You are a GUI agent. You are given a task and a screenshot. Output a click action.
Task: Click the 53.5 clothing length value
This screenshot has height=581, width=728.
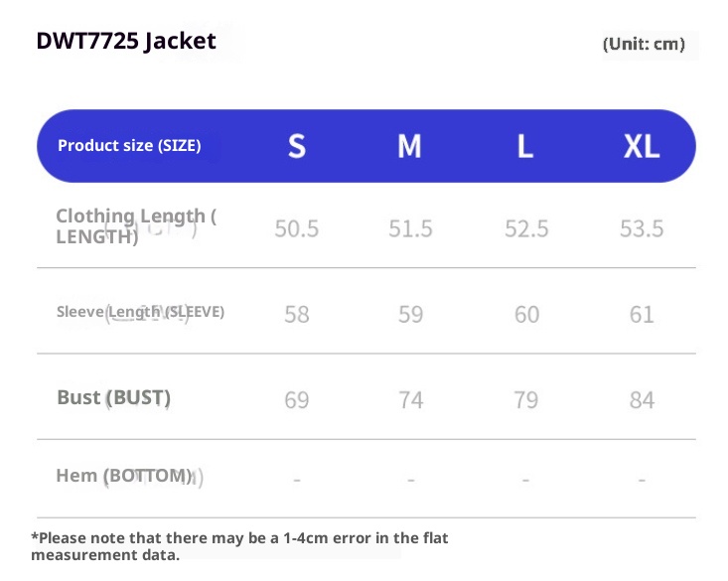[642, 229]
